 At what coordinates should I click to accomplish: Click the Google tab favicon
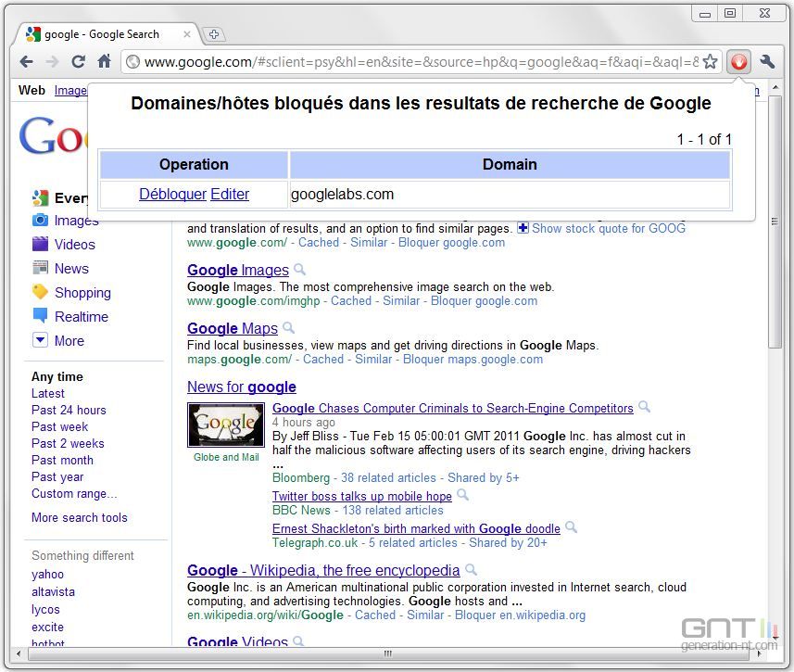[33, 34]
